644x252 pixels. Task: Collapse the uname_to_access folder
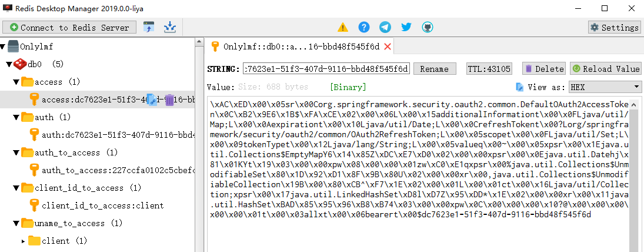(16, 224)
